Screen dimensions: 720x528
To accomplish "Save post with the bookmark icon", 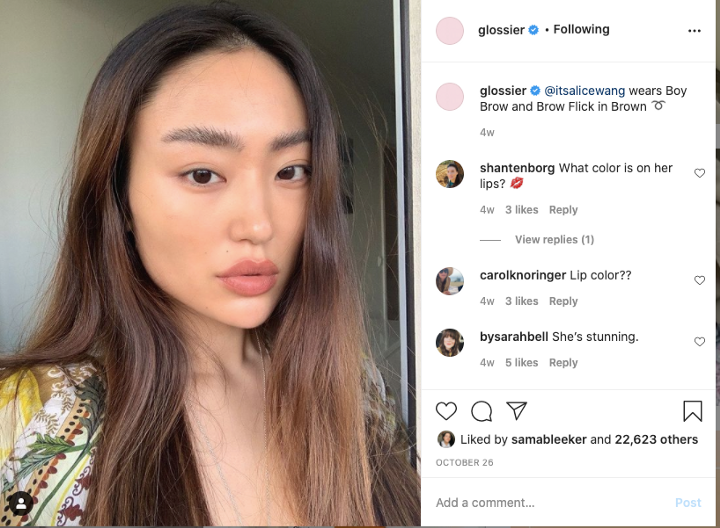I will click(692, 410).
